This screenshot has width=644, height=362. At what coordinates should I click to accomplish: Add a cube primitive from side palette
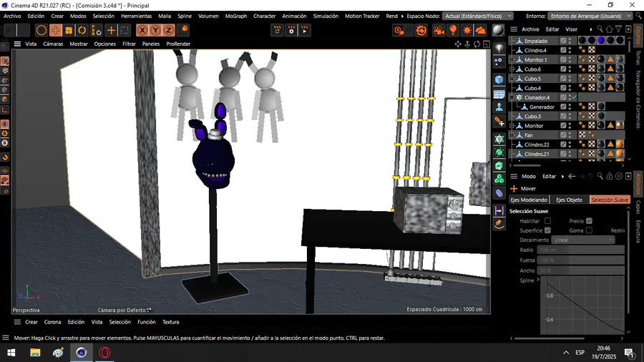coord(499,79)
